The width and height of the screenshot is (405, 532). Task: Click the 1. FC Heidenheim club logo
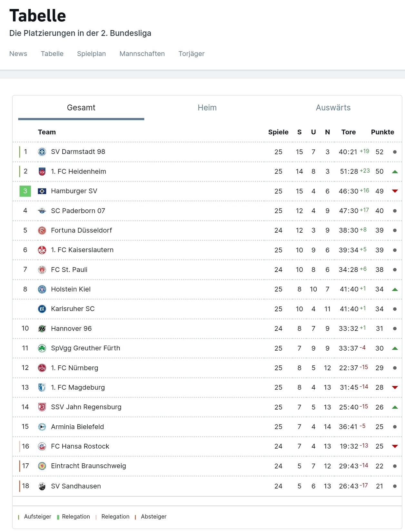(x=42, y=171)
